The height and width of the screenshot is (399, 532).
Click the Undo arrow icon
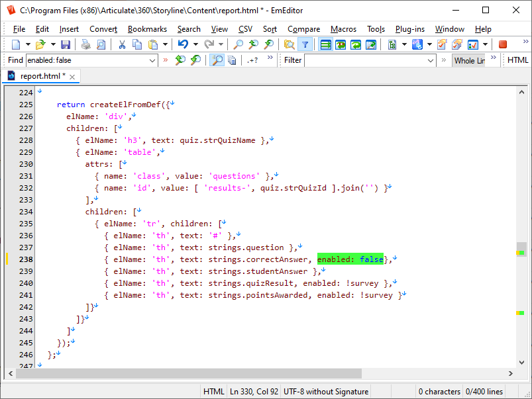coord(183,44)
